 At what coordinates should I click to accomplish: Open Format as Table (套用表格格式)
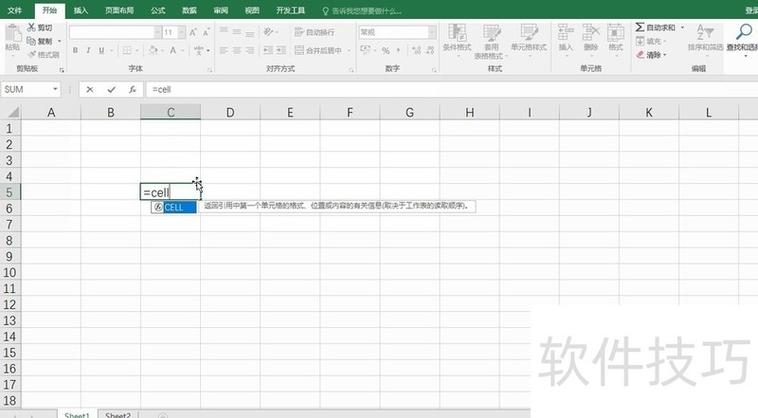[491, 41]
